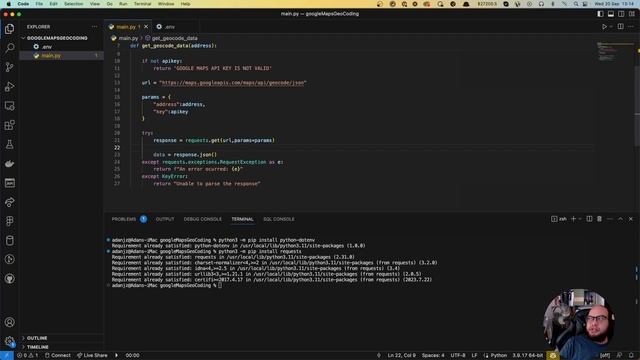Viewport: 640px width, 360px height.
Task: Open Run and Debug view
Action: point(9,87)
